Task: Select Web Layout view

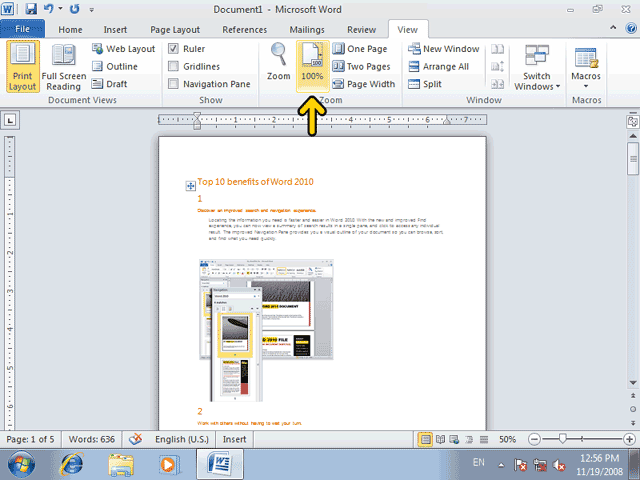Action: point(123,49)
